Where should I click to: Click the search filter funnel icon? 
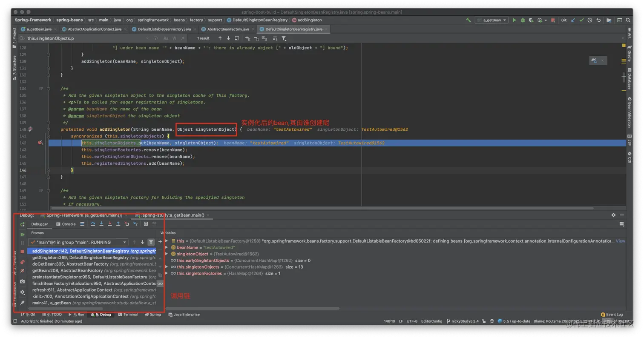[x=284, y=38]
